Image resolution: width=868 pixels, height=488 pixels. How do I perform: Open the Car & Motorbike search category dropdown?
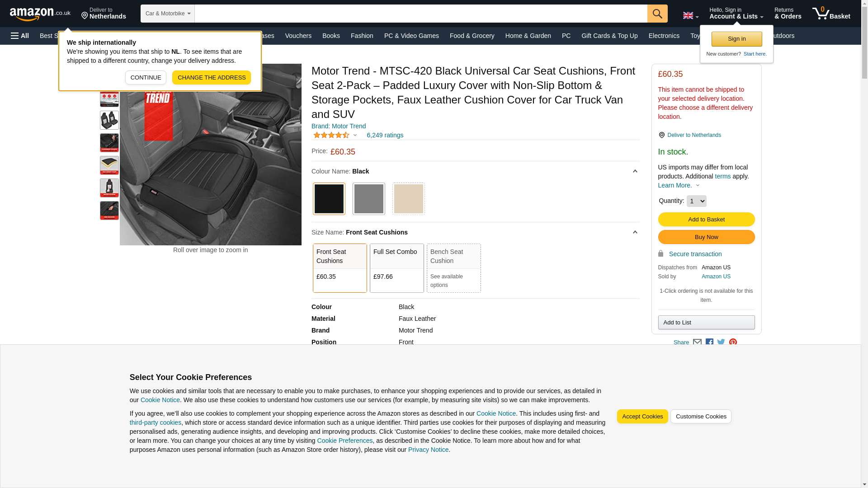click(167, 14)
